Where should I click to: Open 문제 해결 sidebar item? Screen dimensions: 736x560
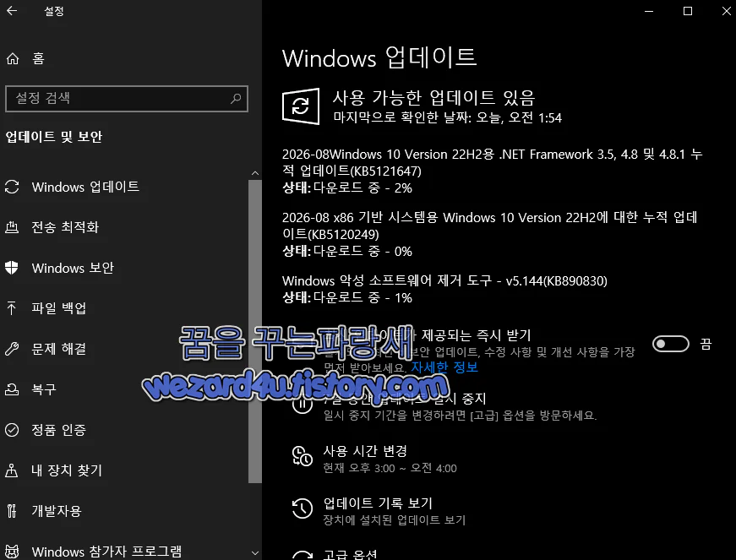coord(124,349)
